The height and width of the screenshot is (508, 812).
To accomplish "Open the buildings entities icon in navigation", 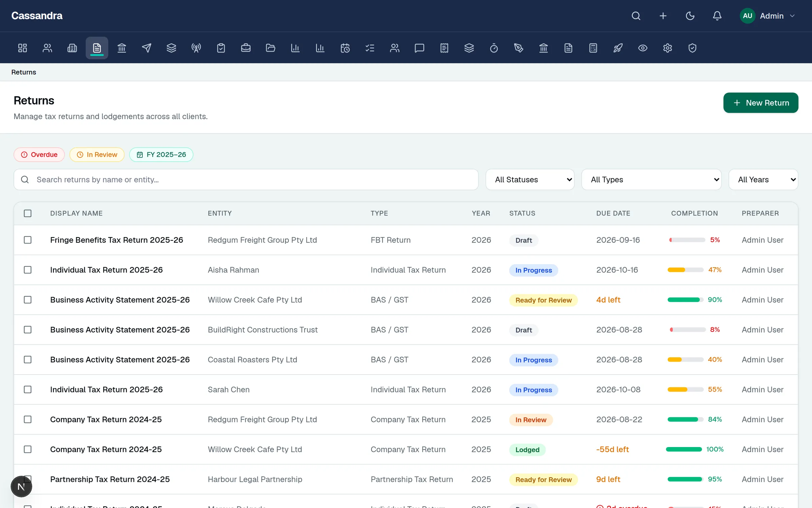I will click(x=72, y=48).
